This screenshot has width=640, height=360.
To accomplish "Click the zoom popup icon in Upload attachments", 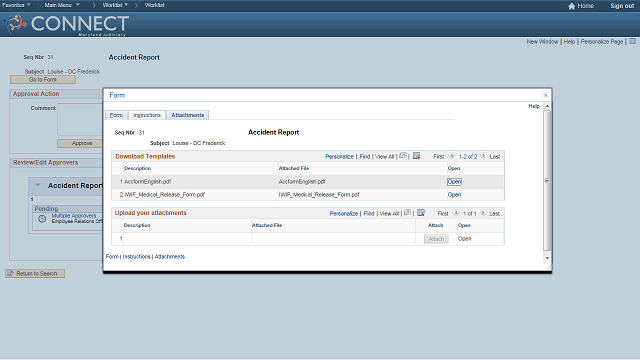I will click(x=407, y=213).
